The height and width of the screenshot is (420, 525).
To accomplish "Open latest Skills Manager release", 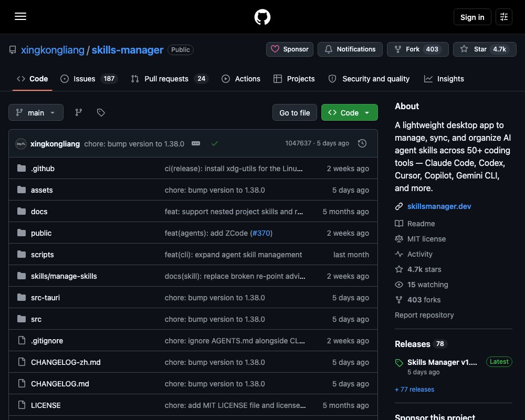I will tap(442, 362).
